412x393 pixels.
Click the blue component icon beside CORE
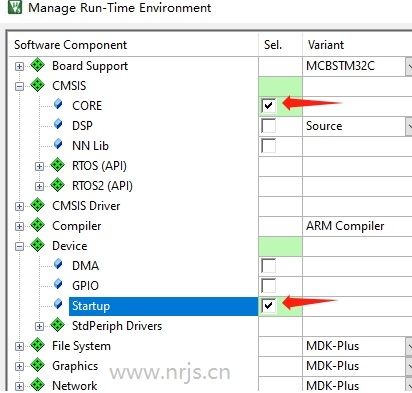coord(58,104)
